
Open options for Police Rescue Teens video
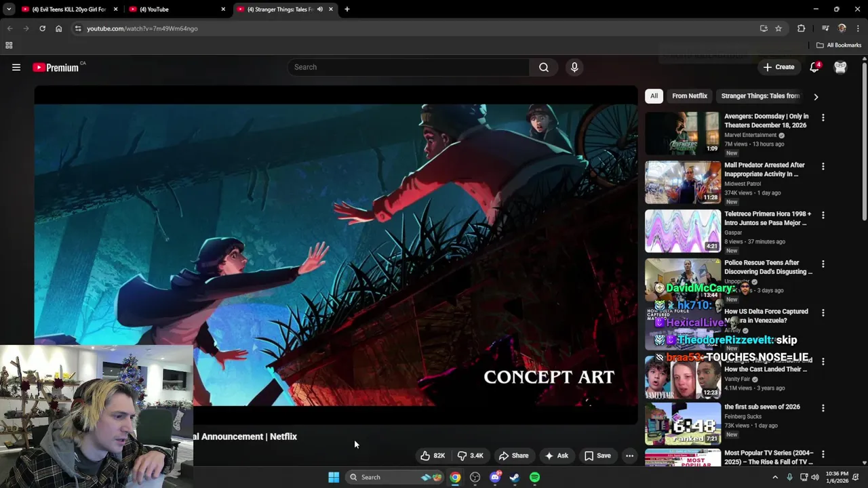pyautogui.click(x=823, y=264)
